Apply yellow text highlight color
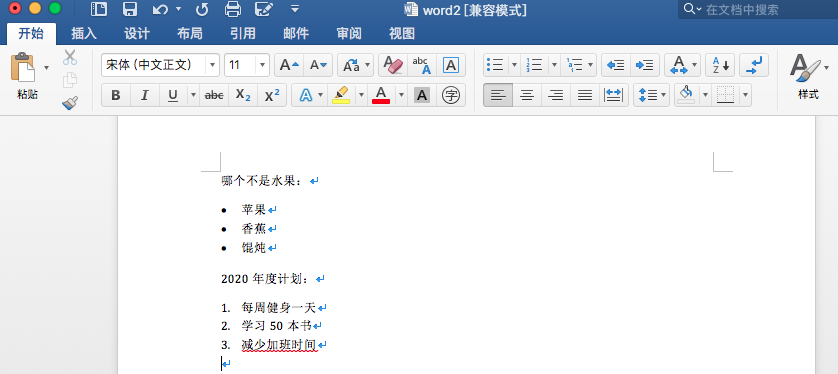Screen dimensions: 838x374 (341, 95)
